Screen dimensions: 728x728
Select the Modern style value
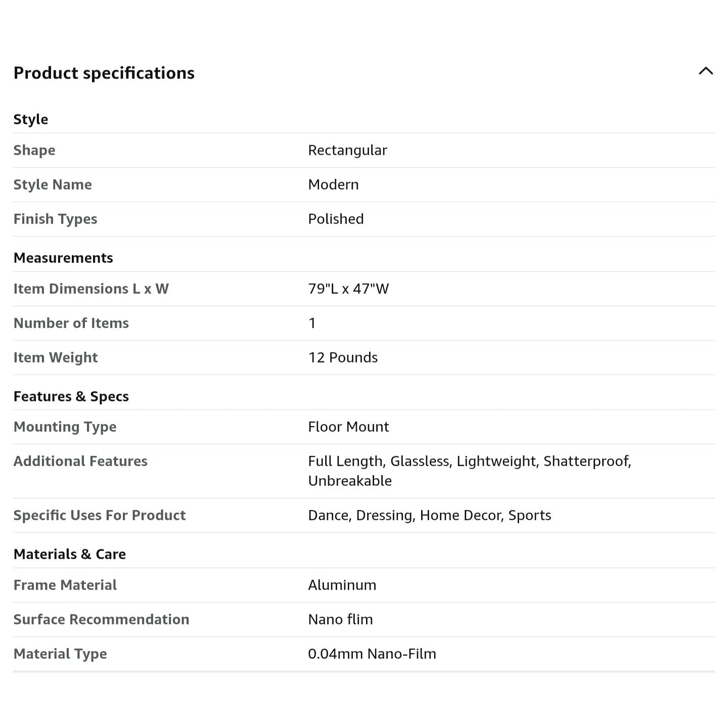(334, 185)
